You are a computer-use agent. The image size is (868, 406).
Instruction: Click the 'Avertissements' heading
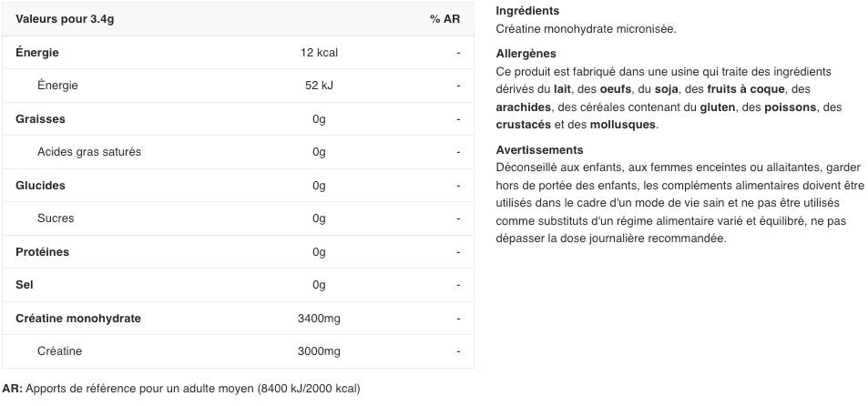(x=539, y=150)
